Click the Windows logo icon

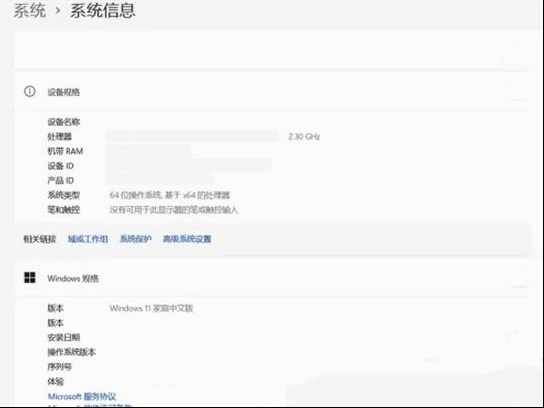[29, 278]
